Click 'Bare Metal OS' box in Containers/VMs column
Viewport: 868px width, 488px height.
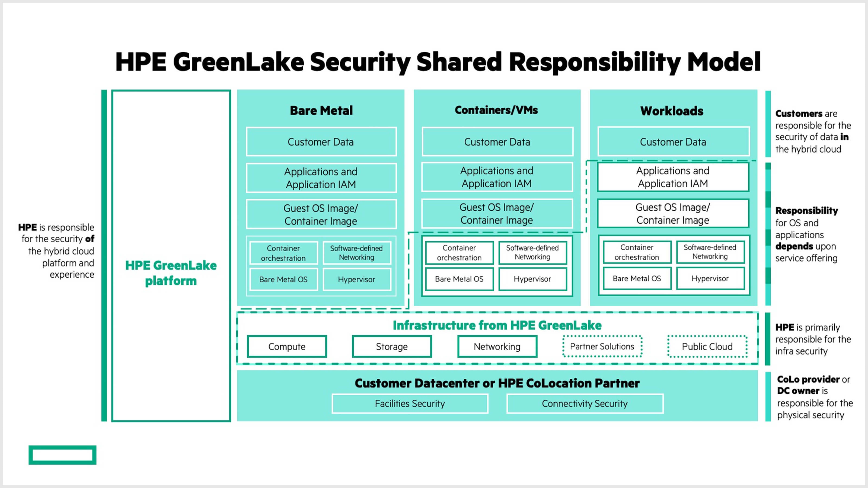459,279
